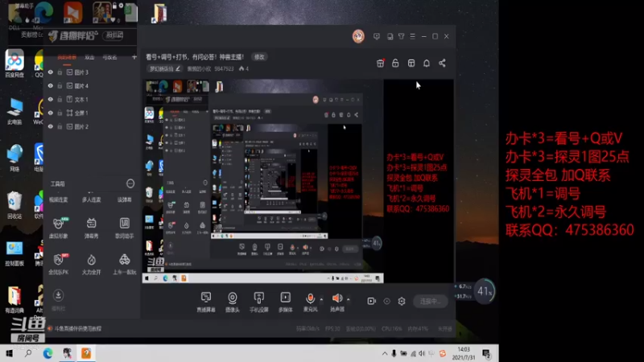Click the 41% performance gauge
This screenshot has height=362, width=644.
tap(485, 291)
